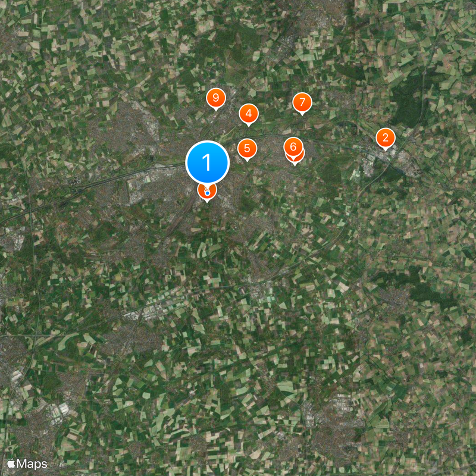Screen dimensions: 476x476
Task: Choose the orange pin numbered 6
Action: (x=293, y=147)
